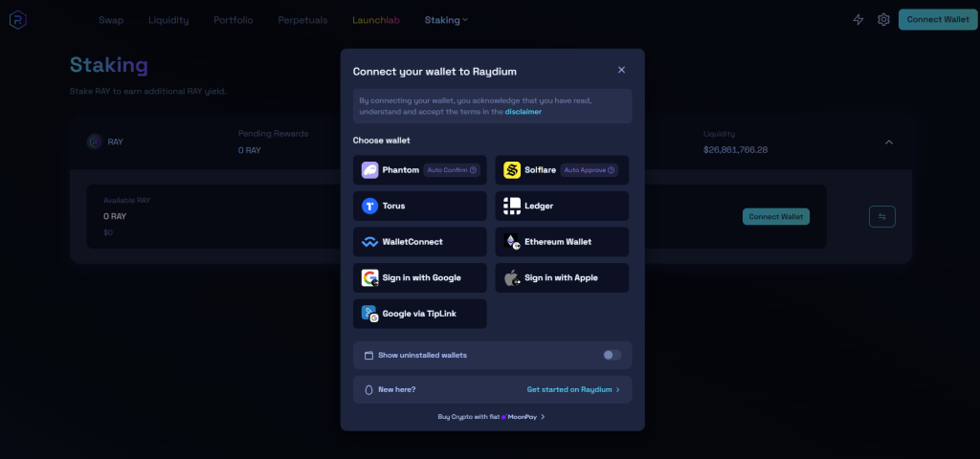
Task: Choose the Phantom wallet option
Action: click(x=420, y=170)
